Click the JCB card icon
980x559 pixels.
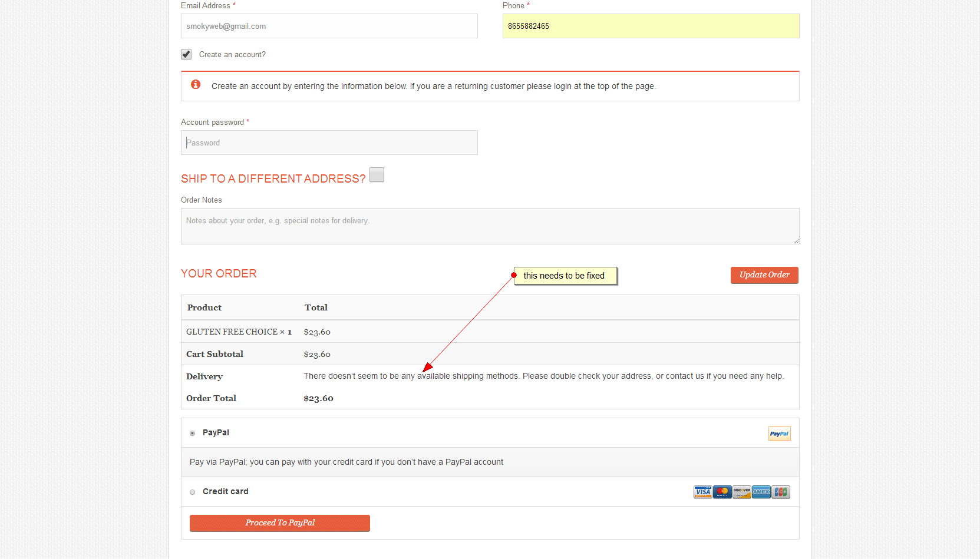[781, 492]
